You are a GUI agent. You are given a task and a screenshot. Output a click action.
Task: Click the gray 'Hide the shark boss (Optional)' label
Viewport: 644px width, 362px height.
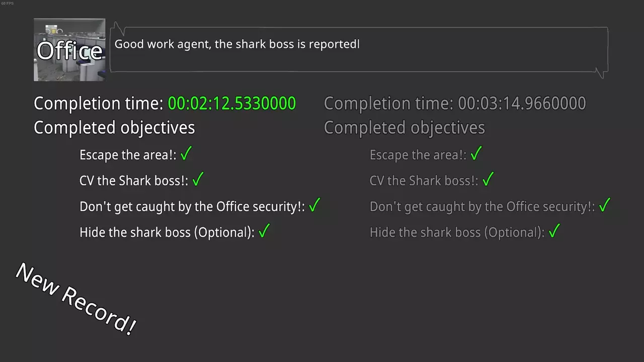point(457,232)
